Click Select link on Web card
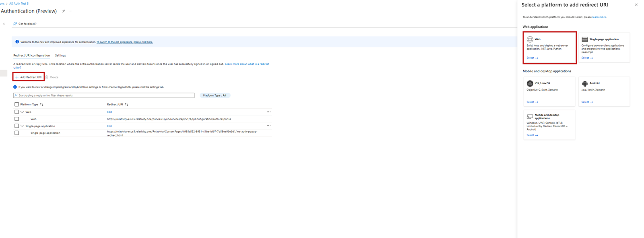Viewport: 644px width, 238px height. tap(532, 58)
